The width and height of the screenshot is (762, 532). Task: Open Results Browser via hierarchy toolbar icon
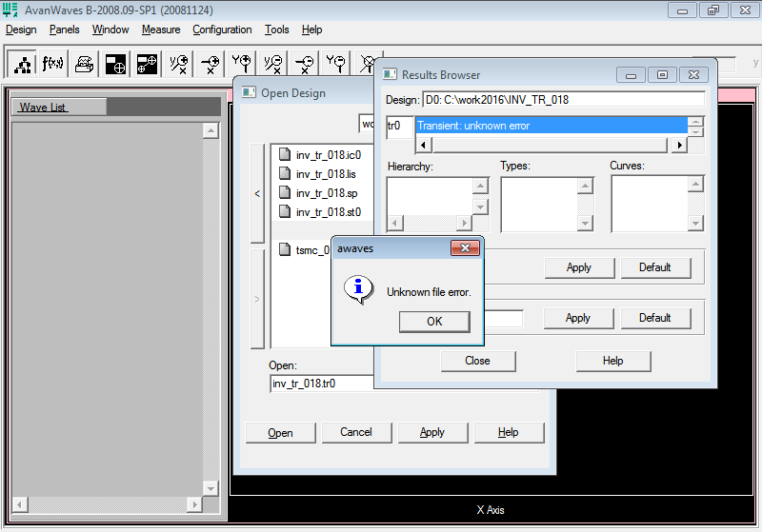(x=22, y=64)
